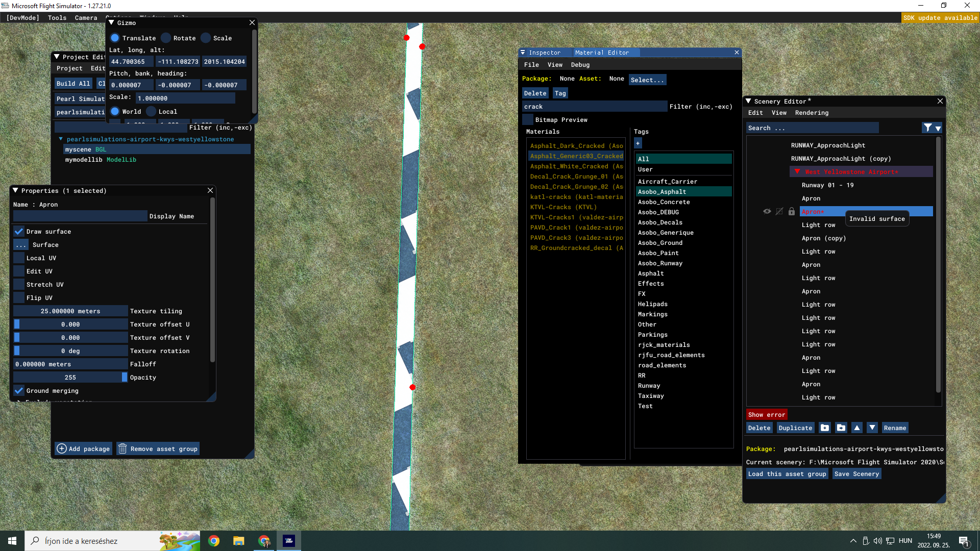Click the plus button under Tags
The width and height of the screenshot is (980, 551).
coord(638,143)
